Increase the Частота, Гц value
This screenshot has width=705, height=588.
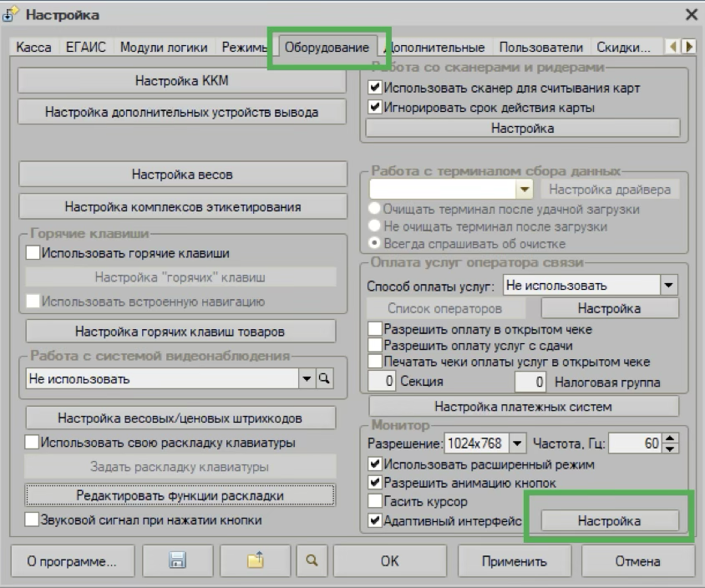tap(670, 438)
